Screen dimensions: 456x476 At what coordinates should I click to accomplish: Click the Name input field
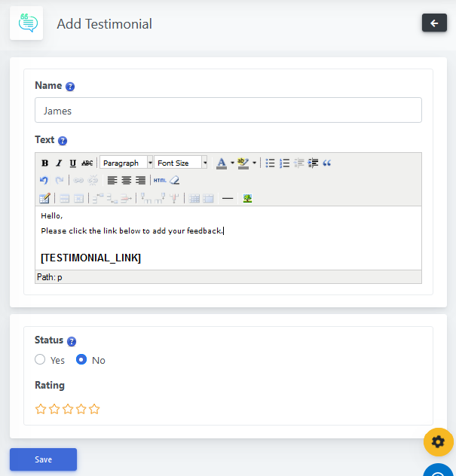(x=228, y=111)
